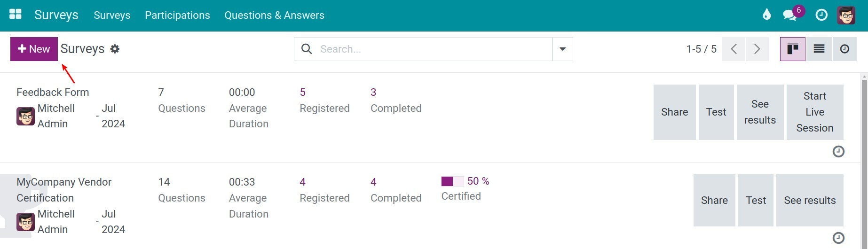Click the water drop icon in navbar
Image resolution: width=868 pixels, height=249 pixels.
coord(766,15)
